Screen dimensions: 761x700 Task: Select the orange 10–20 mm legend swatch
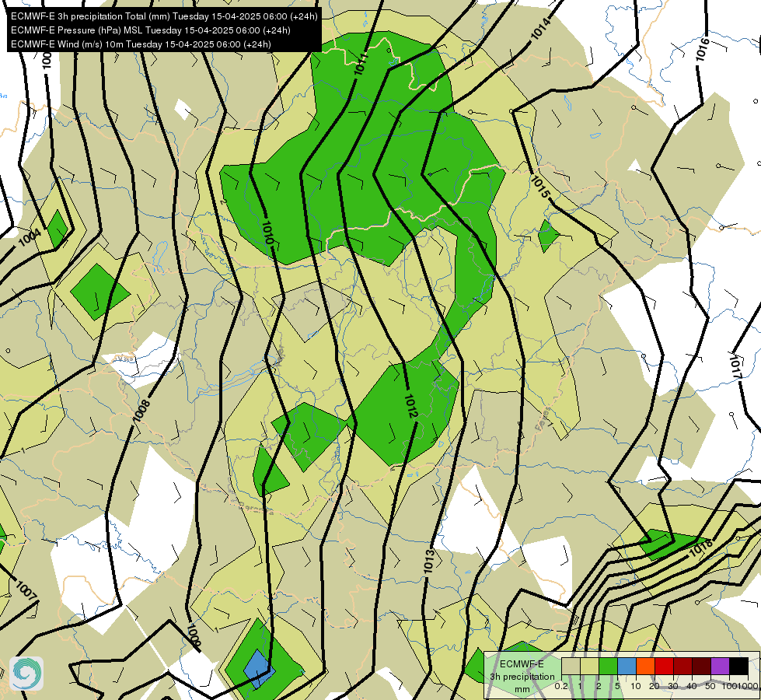pos(645,667)
